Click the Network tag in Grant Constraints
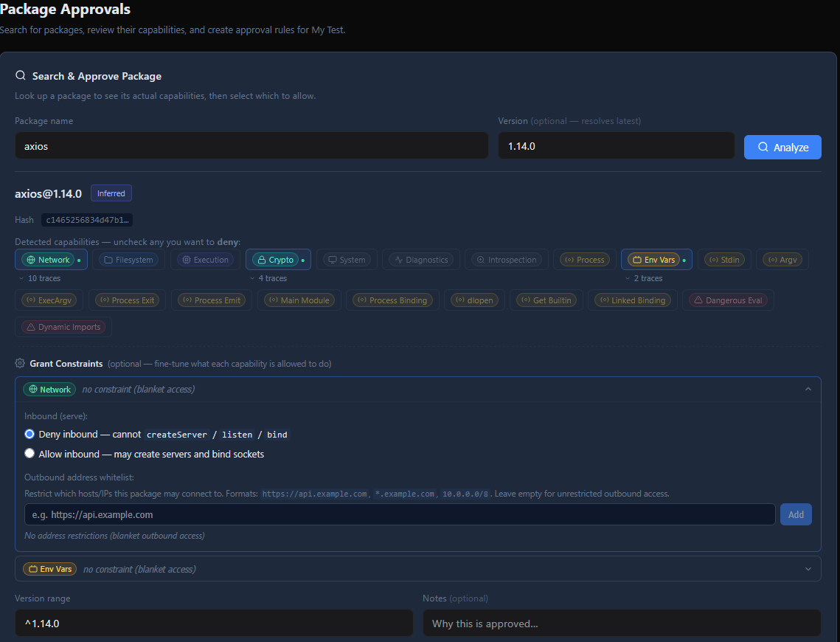Image resolution: width=840 pixels, height=642 pixels. [x=49, y=390]
